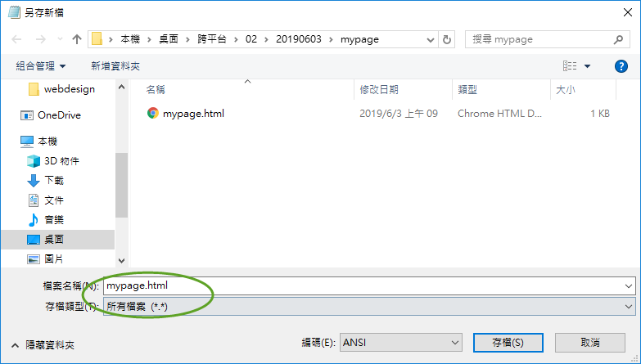
Task: Click the search magnifier icon
Action: point(619,39)
